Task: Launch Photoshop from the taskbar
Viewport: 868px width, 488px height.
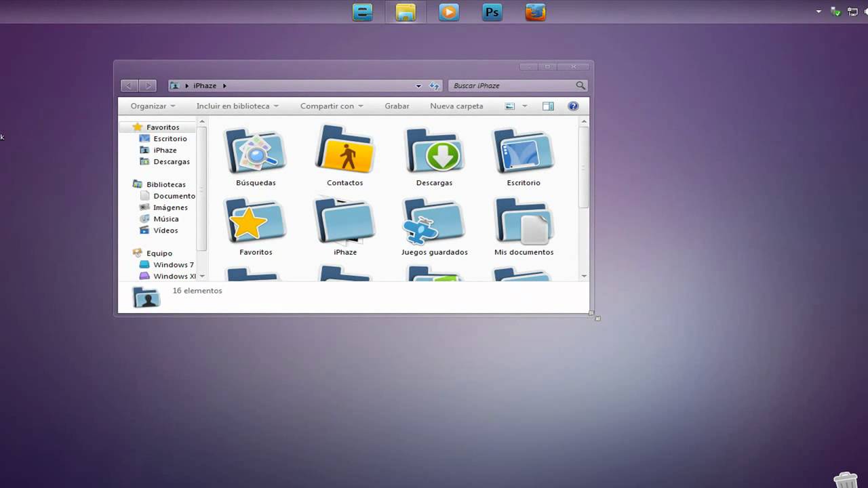Action: pyautogui.click(x=492, y=12)
